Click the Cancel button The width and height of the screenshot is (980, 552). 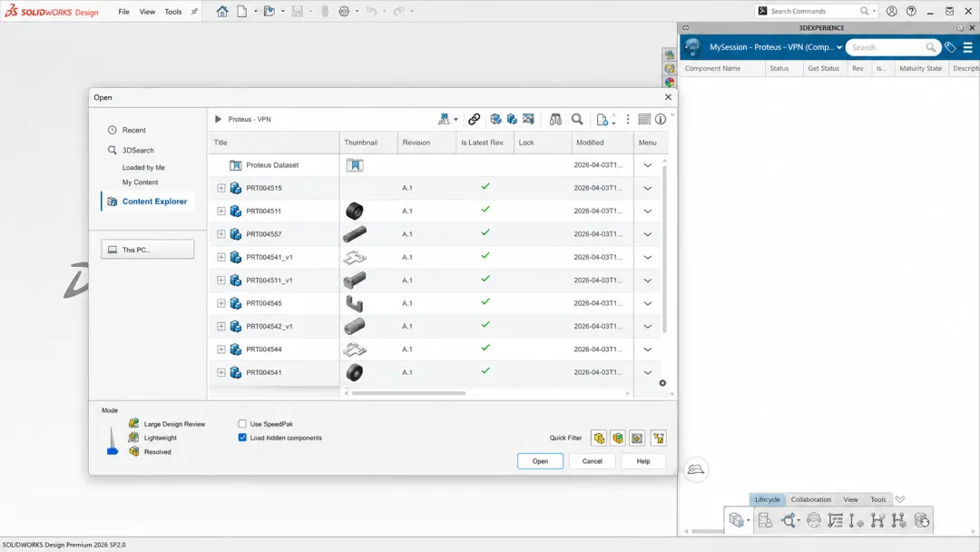pos(592,461)
